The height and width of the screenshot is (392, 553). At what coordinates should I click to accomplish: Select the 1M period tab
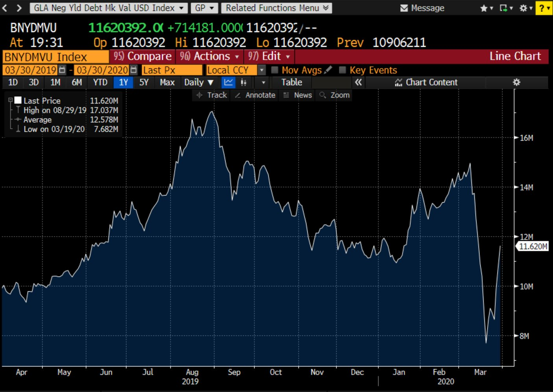[55, 82]
